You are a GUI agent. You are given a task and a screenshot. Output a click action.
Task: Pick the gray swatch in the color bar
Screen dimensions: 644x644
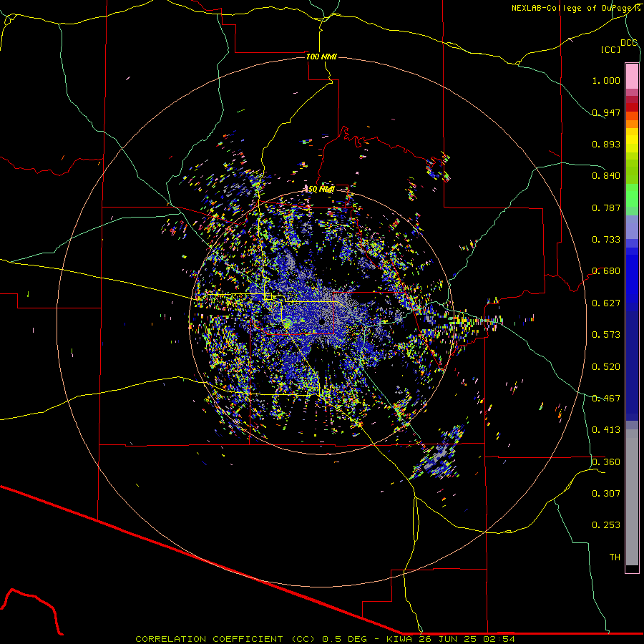pyautogui.click(x=632, y=497)
